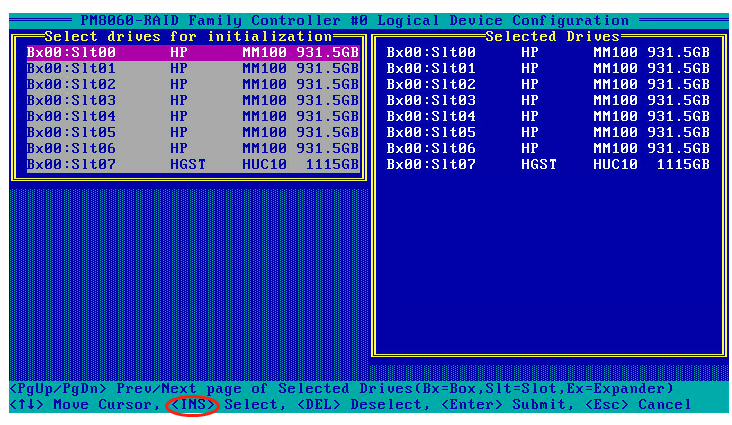732x425 pixels.
Task: Select Bx00:Slt06 in the initialization list
Action: coord(193,148)
